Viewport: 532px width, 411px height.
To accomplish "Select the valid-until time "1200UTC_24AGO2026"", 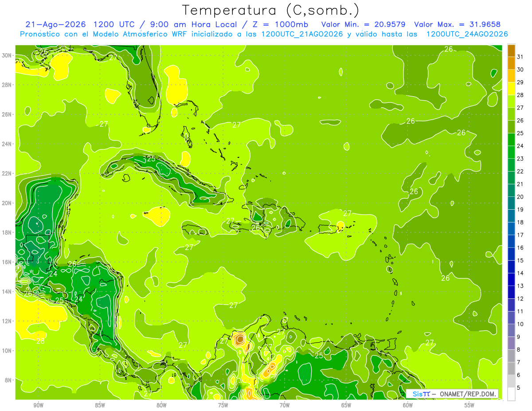I will click(x=467, y=34).
